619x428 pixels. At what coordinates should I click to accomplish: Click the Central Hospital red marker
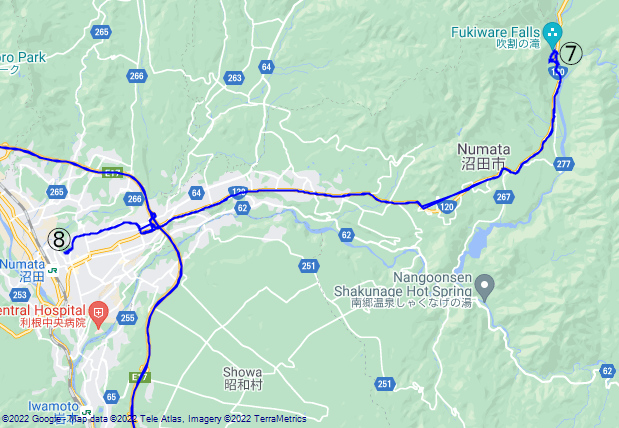(x=99, y=314)
